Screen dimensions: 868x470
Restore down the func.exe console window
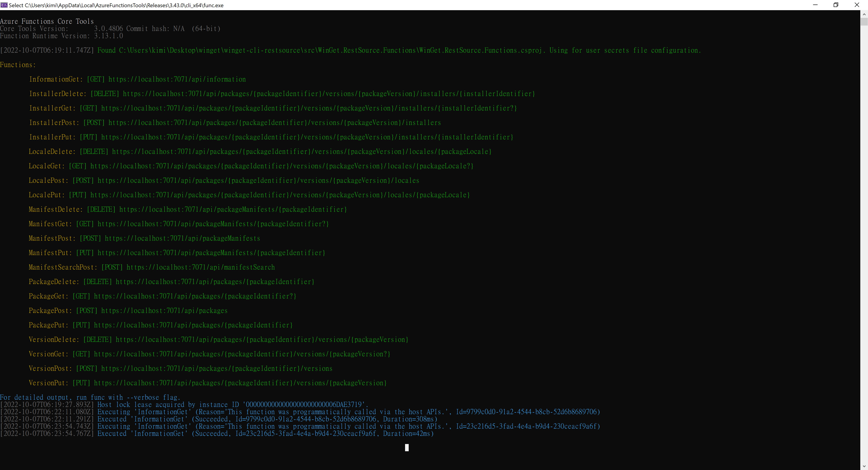(x=836, y=5)
